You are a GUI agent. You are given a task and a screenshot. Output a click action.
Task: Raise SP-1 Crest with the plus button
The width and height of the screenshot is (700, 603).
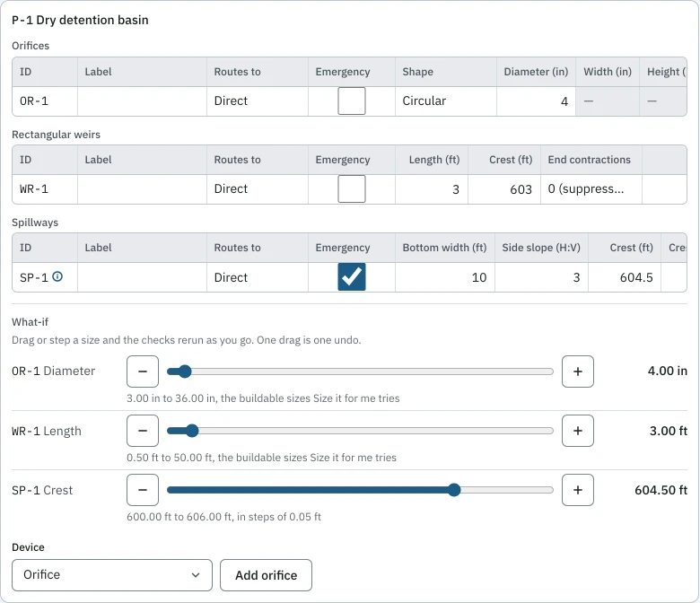pos(578,490)
